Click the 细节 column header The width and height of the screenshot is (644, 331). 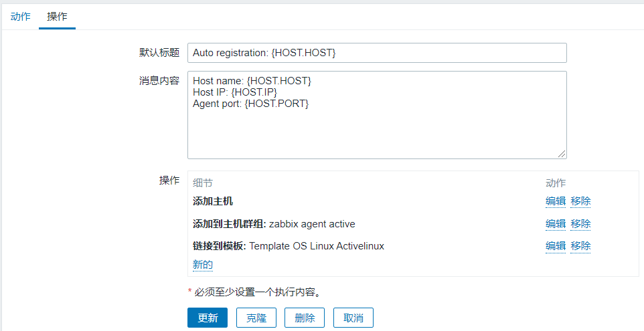tap(203, 183)
